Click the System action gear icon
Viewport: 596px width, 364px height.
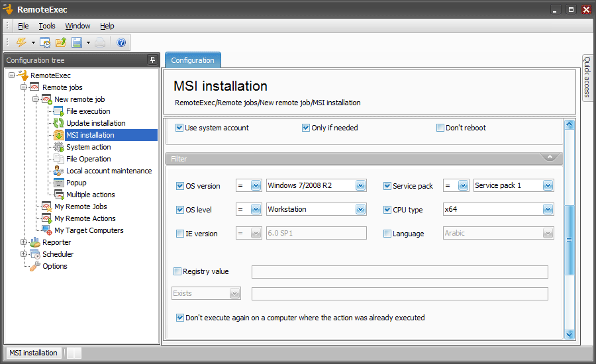coord(58,147)
